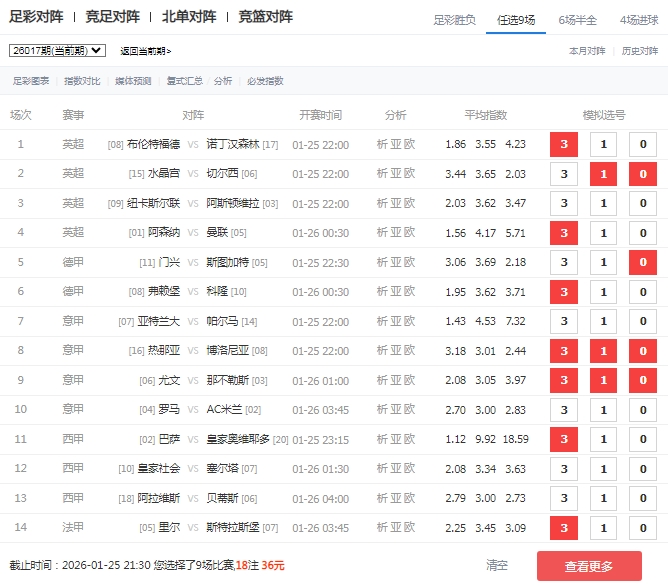Image resolution: width=668 pixels, height=586 pixels.
Task: Open the 指数对比 toolbar link
Action: pyautogui.click(x=82, y=81)
